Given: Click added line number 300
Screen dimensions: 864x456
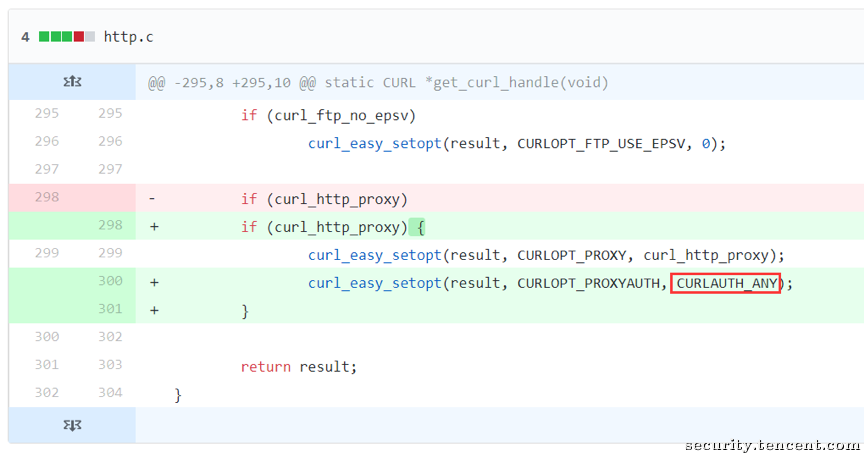Looking at the screenshot, I should [110, 281].
